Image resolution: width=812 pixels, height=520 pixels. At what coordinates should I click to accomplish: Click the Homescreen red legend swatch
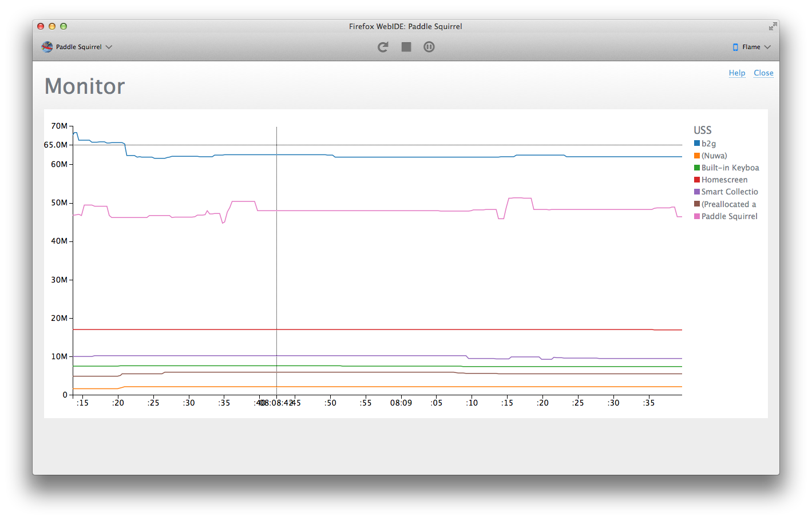click(x=697, y=180)
